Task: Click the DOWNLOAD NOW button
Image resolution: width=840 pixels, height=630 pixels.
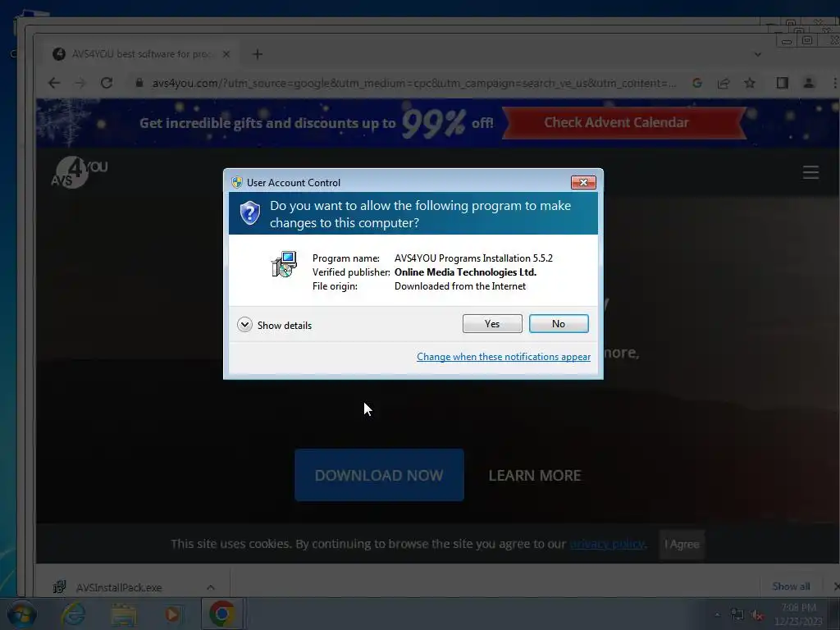Action: tap(379, 475)
